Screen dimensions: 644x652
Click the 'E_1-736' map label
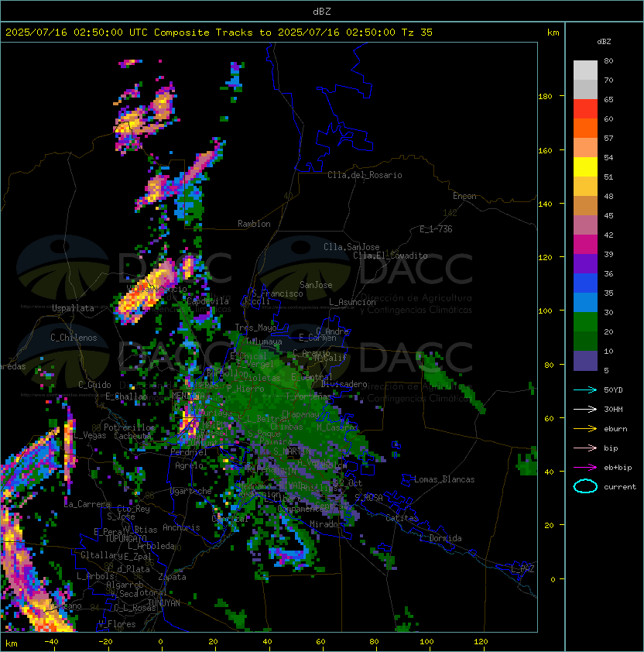point(436,229)
